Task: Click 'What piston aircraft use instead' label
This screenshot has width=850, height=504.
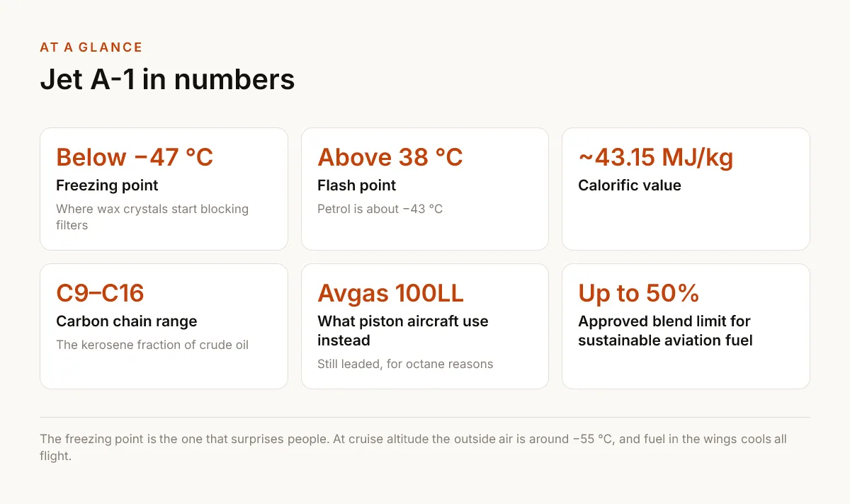Action: click(403, 331)
